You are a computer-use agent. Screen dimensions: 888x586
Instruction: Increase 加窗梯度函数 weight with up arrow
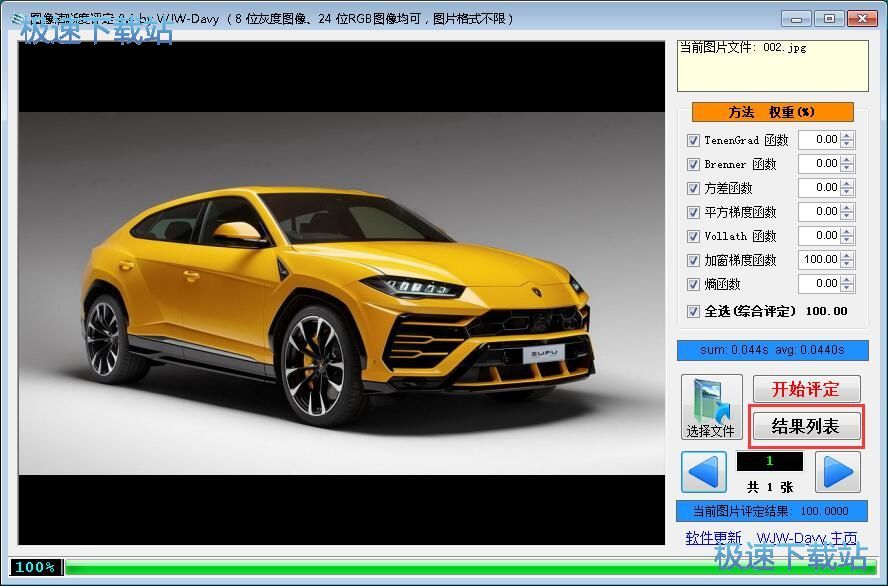pos(847,255)
